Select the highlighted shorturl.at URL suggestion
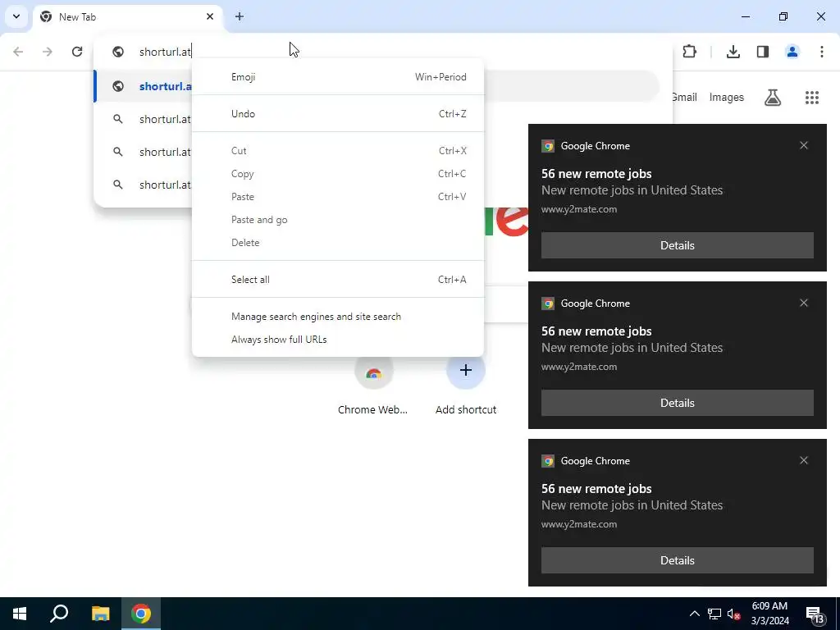This screenshot has width=840, height=630. click(143, 86)
